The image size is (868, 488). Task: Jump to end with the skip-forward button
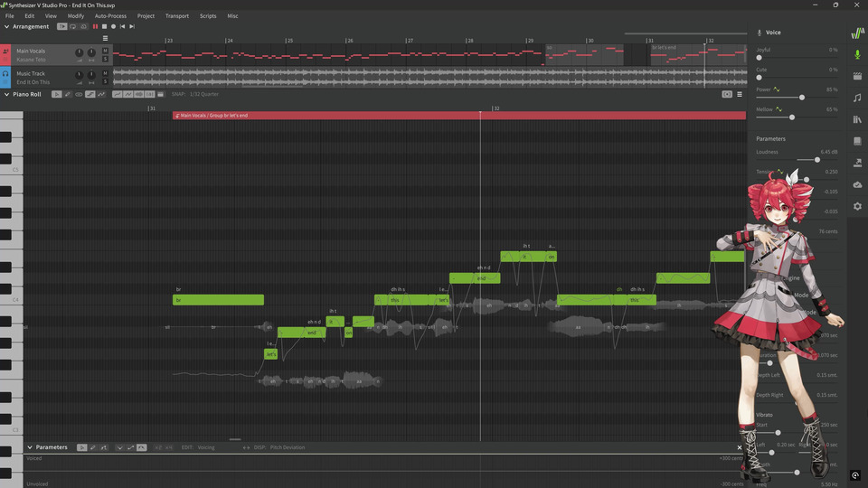pyautogui.click(x=132, y=26)
